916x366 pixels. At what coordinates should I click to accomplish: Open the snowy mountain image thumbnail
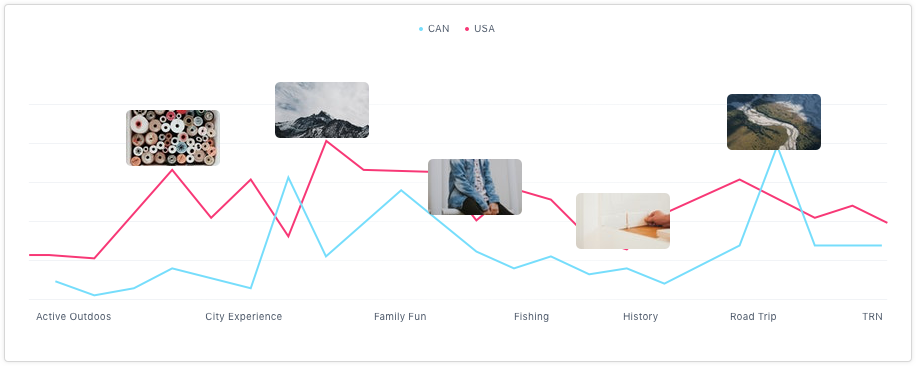[x=322, y=110]
